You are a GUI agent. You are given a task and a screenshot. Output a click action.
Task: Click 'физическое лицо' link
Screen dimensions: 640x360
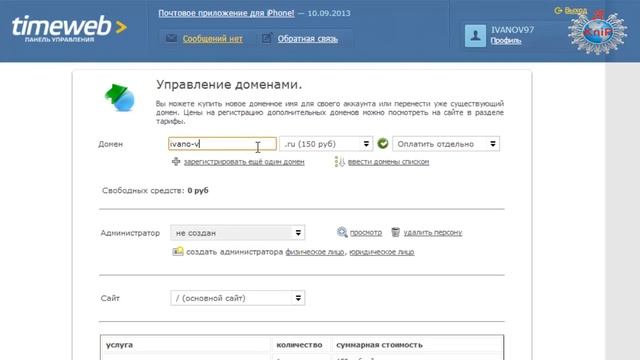coord(315,252)
